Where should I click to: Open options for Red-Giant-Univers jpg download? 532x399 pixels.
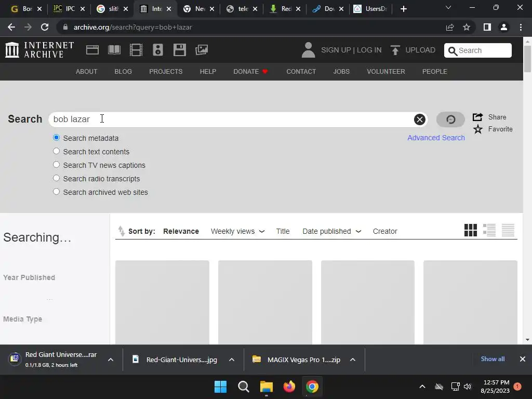point(232,360)
